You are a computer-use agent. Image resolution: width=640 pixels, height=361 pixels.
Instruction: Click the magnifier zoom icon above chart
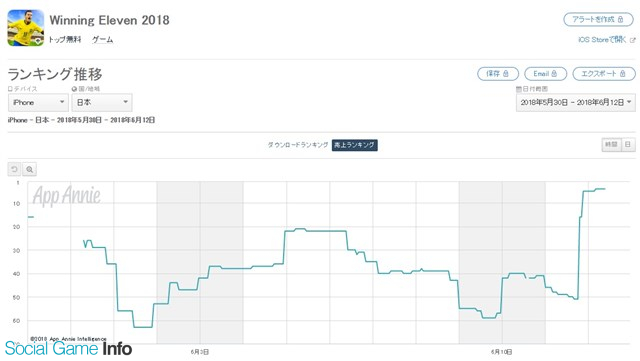(29, 169)
